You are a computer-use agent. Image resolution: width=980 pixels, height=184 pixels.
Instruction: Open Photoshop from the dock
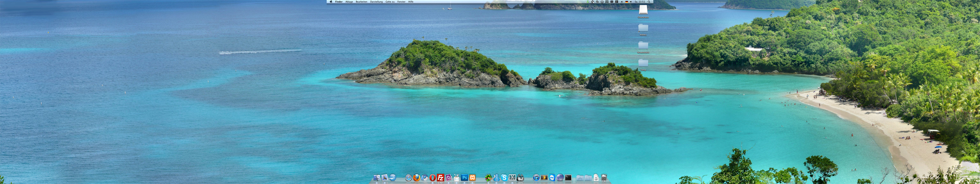[x=464, y=178]
